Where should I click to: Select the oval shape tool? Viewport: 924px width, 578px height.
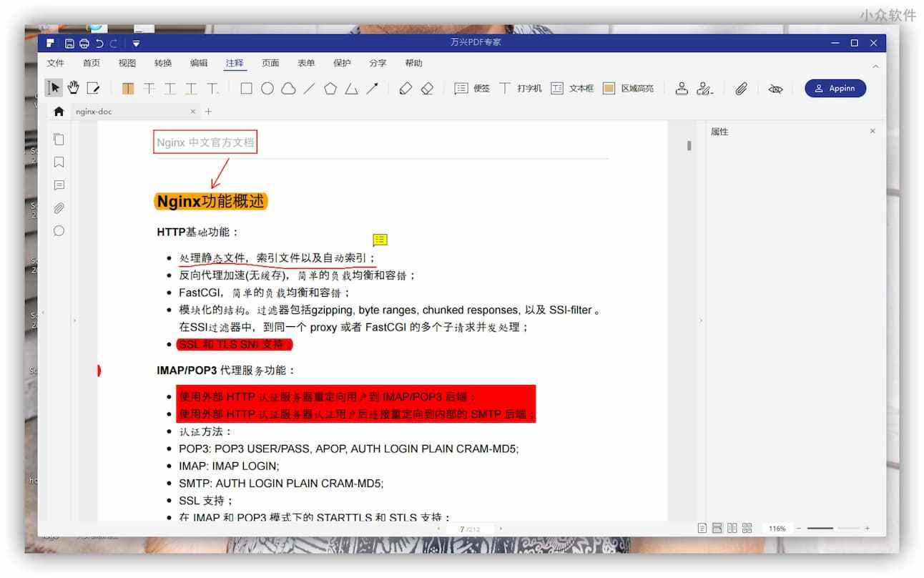[267, 89]
